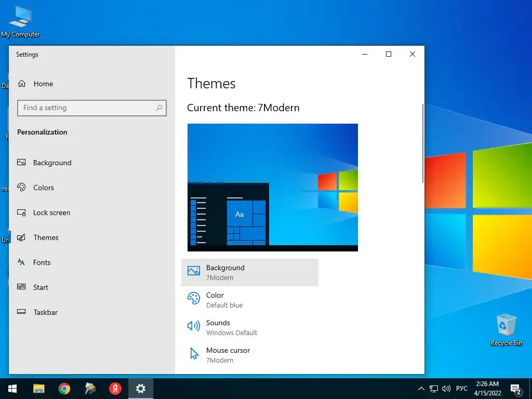Click the network tray icon
Viewport: 532px width, 399px height.
click(434, 389)
